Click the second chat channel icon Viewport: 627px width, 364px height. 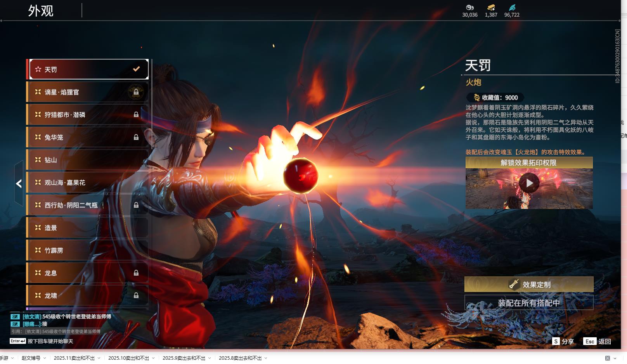(15, 324)
